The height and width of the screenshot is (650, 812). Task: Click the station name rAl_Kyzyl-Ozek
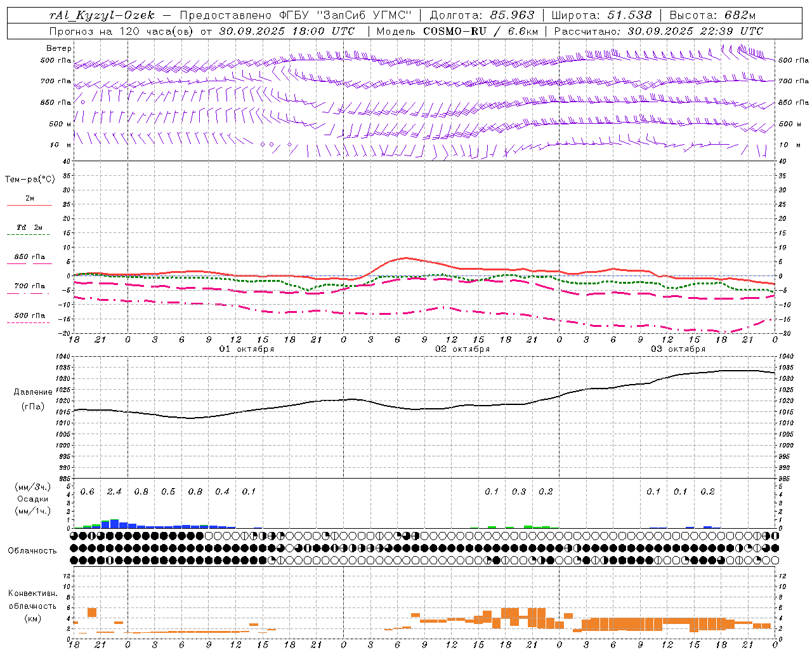pos(101,15)
